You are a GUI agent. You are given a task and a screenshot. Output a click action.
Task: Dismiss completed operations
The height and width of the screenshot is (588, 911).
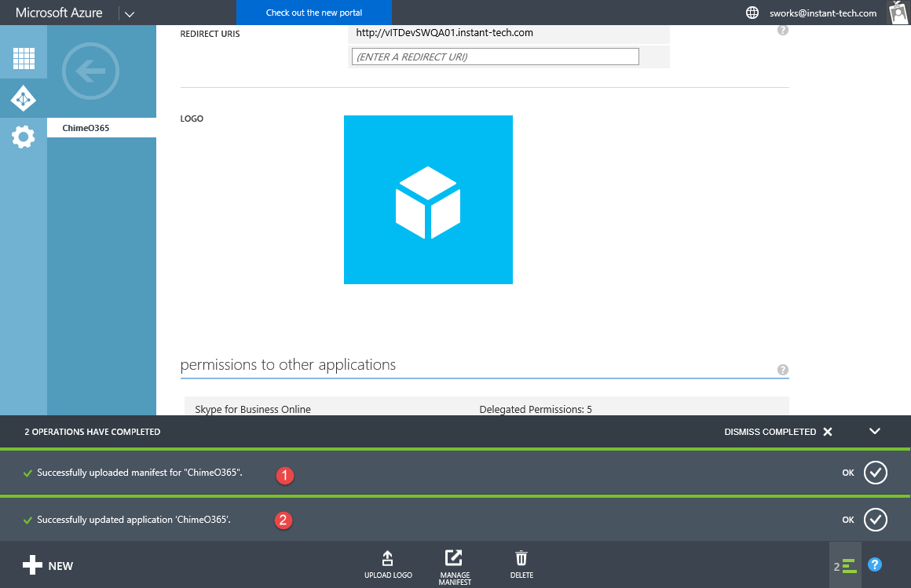[778, 432]
